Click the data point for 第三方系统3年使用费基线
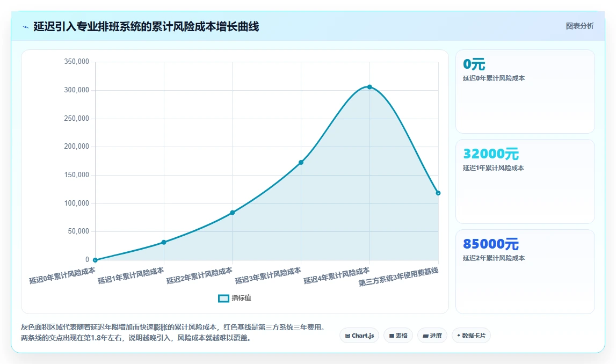This screenshot has height=364, width=616. tap(438, 193)
